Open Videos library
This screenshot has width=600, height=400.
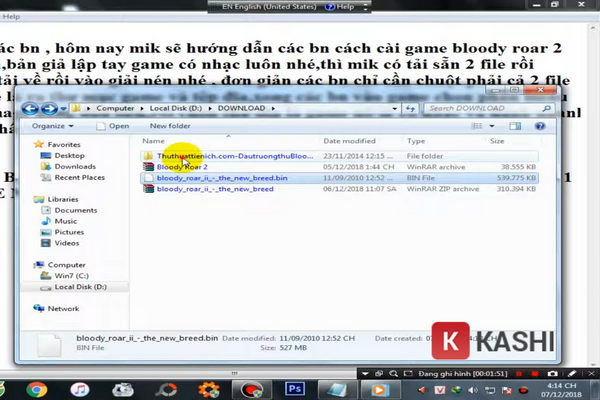(x=67, y=243)
